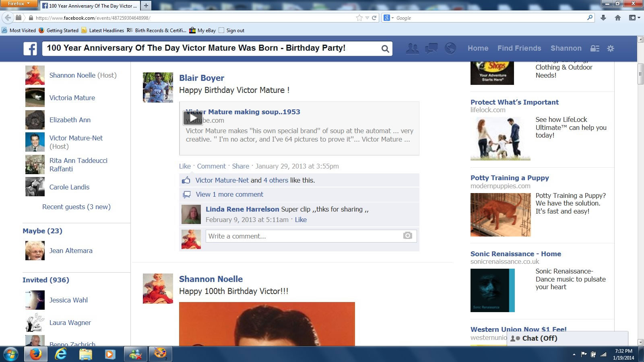
Task: Click the Sign out bookmark
Action: coord(231,30)
